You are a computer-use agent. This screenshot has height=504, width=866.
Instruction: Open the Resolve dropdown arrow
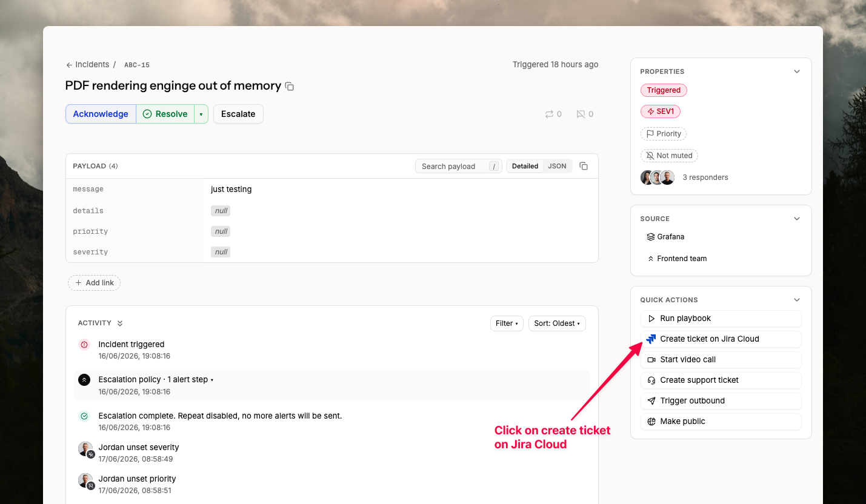pos(201,114)
